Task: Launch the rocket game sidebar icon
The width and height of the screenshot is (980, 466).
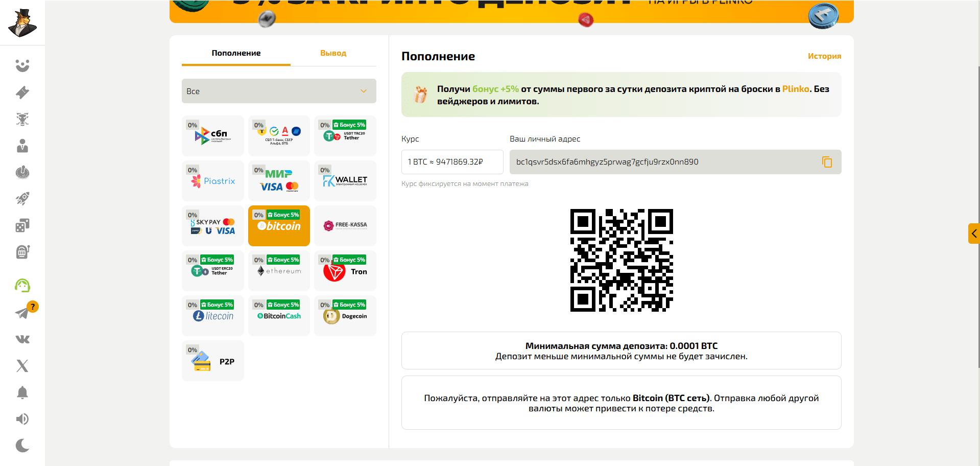Action: [22, 199]
